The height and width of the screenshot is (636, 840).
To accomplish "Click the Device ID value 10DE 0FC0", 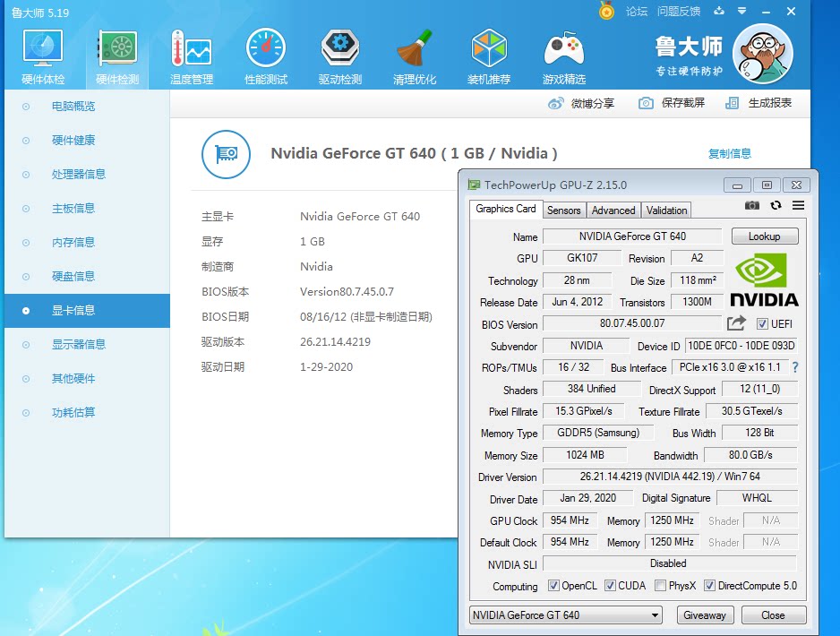I will [x=741, y=346].
